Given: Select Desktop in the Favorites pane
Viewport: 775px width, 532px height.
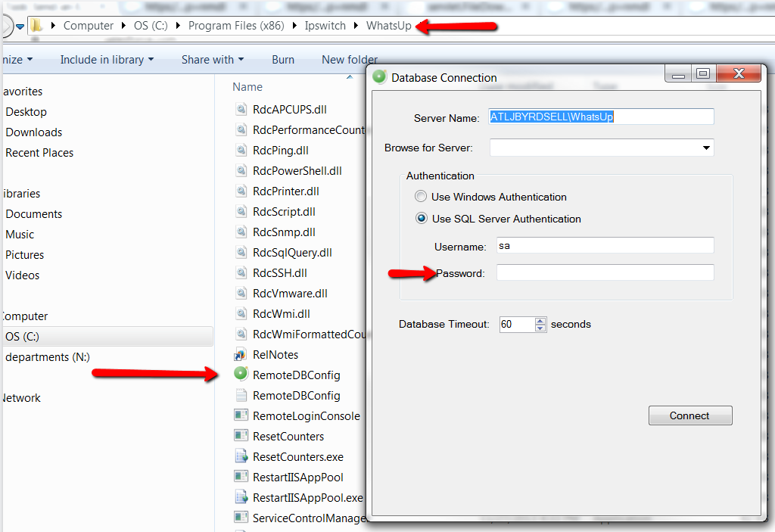Looking at the screenshot, I should pos(26,112).
